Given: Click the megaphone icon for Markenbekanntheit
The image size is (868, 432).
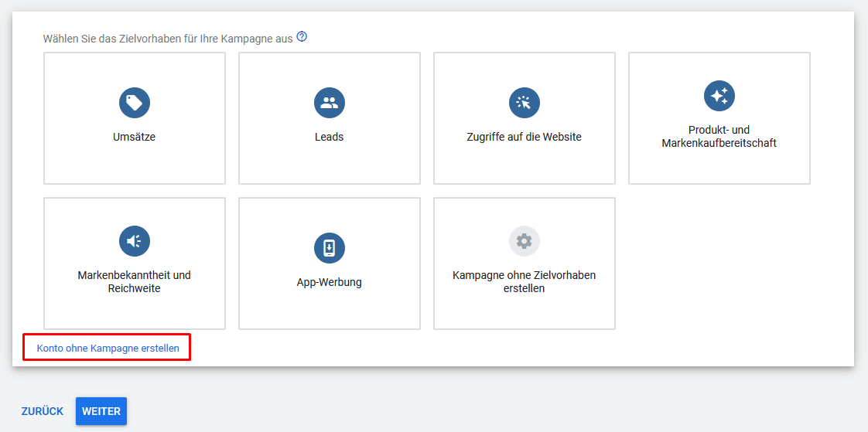Looking at the screenshot, I should [x=135, y=241].
